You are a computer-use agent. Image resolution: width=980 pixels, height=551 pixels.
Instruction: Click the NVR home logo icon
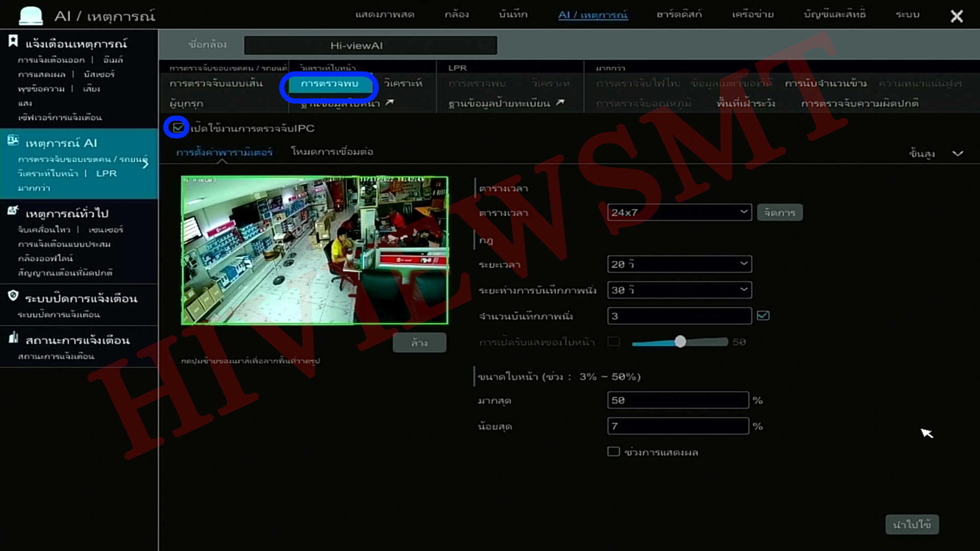pyautogui.click(x=31, y=15)
